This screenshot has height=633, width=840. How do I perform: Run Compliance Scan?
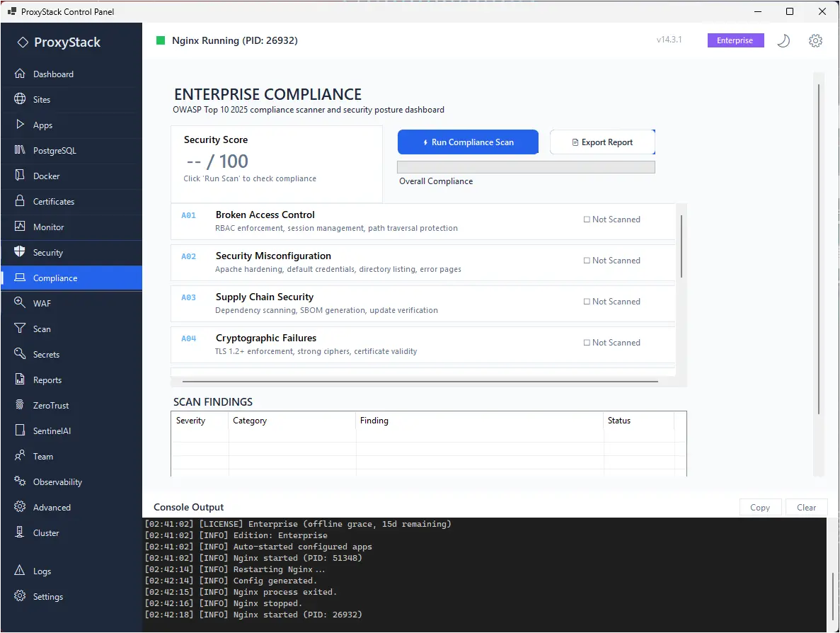(468, 142)
